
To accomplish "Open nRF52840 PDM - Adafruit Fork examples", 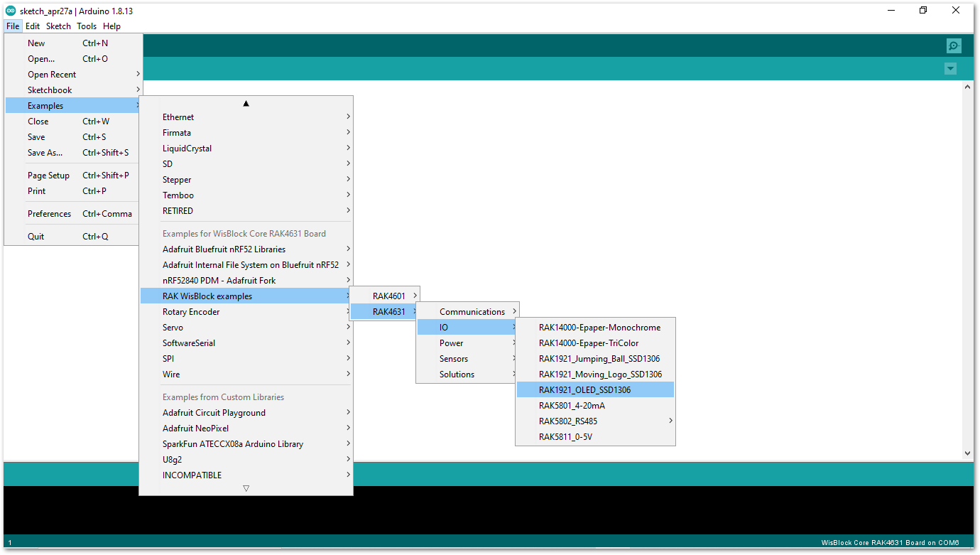I will 246,281.
